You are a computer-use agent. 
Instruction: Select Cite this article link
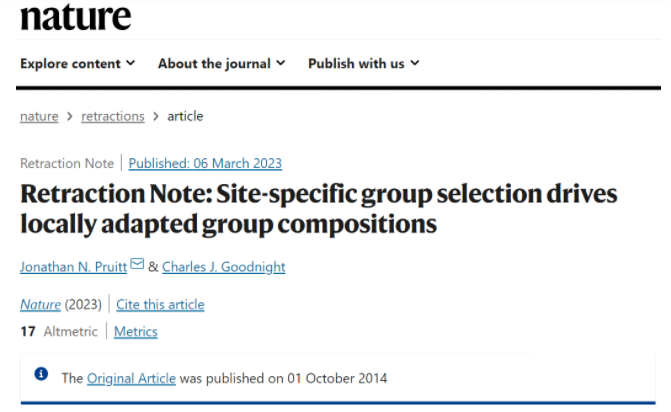pyautogui.click(x=160, y=305)
